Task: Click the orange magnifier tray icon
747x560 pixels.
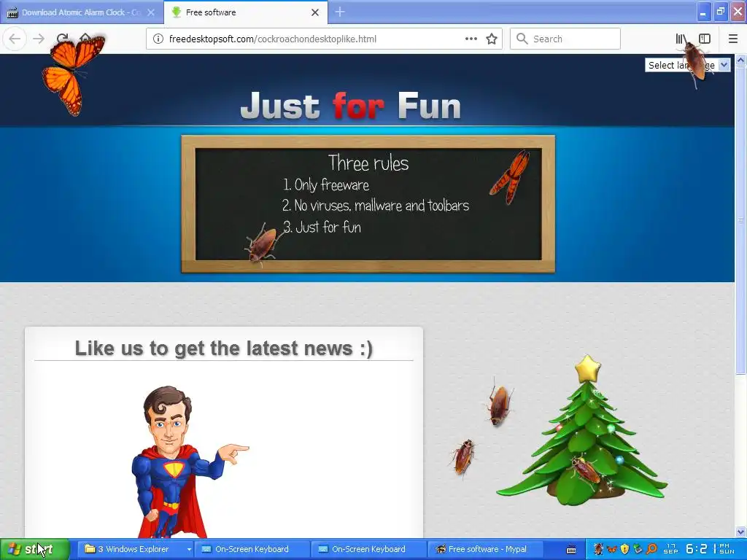Action: tap(651, 549)
